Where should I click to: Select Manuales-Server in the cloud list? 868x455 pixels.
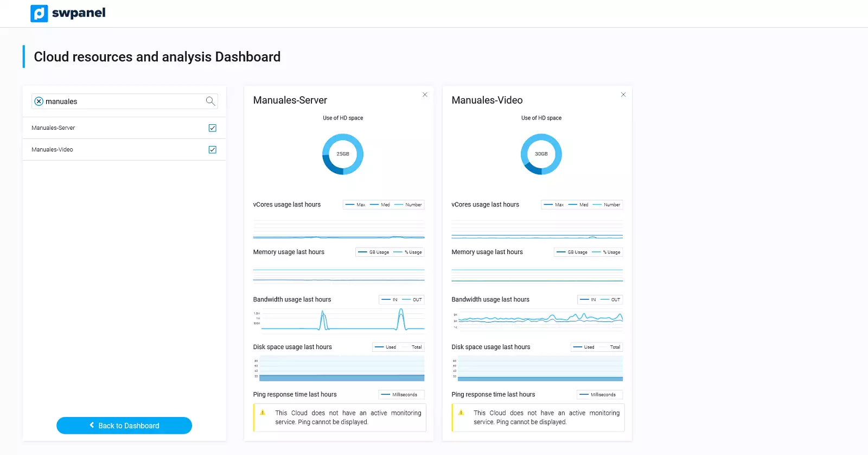tap(53, 128)
